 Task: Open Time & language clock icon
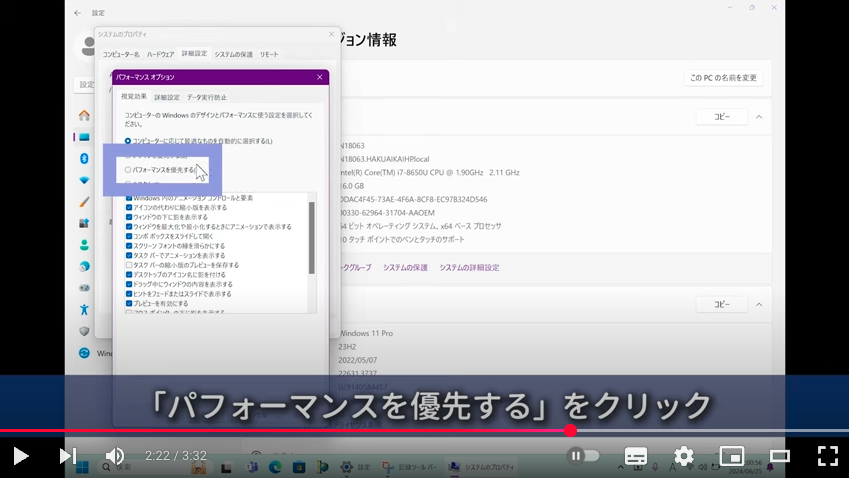coord(84,266)
